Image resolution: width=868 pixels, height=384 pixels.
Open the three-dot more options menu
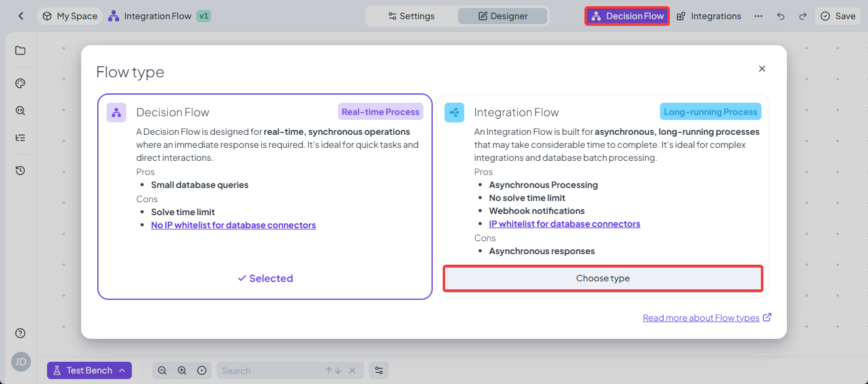tap(758, 16)
